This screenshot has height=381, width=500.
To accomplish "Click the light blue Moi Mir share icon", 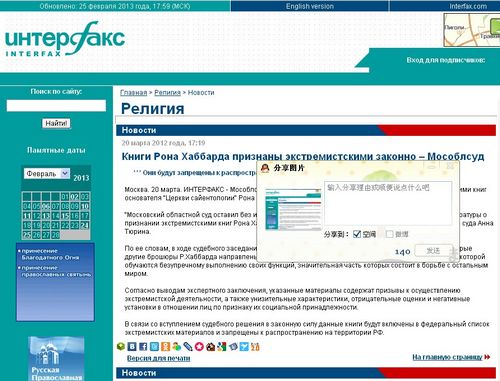I will [154, 347].
